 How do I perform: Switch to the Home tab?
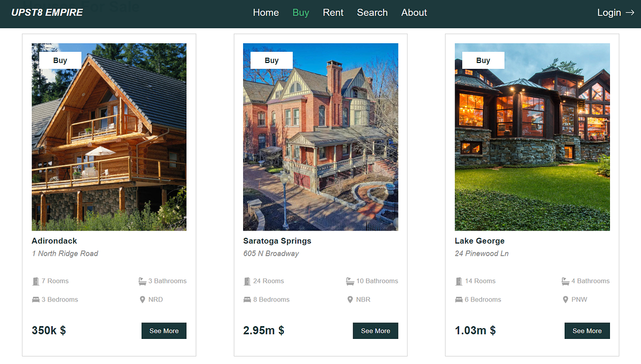266,12
